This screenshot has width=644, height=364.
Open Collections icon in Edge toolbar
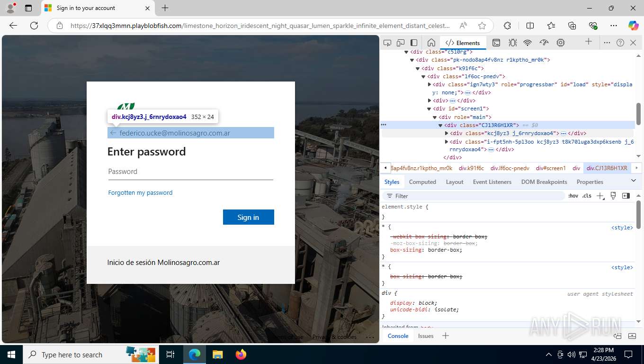pyautogui.click(x=572, y=26)
